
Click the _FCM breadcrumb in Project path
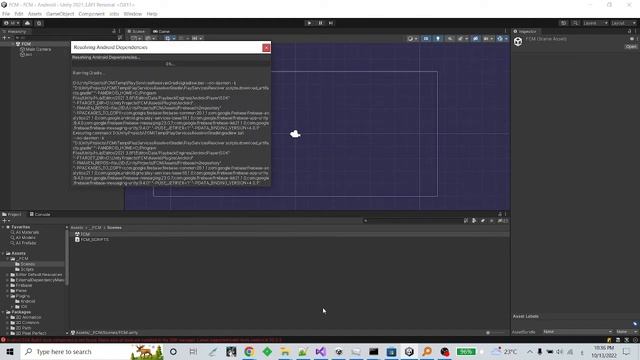(96, 227)
